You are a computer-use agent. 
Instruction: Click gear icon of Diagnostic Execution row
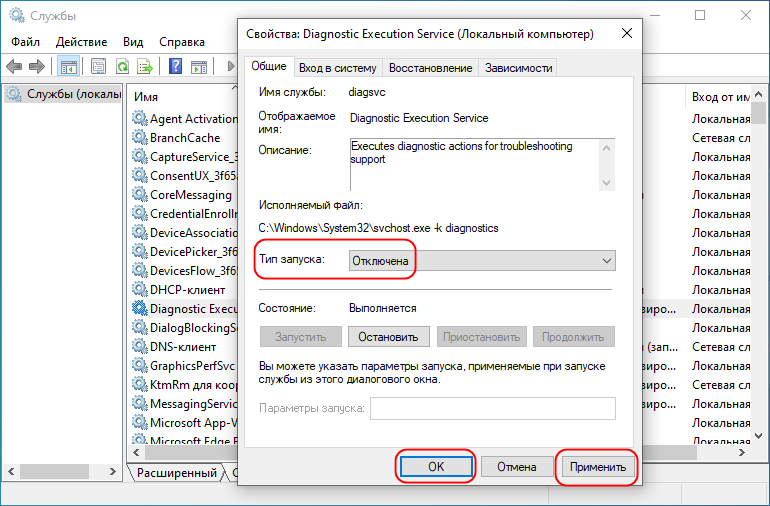140,309
